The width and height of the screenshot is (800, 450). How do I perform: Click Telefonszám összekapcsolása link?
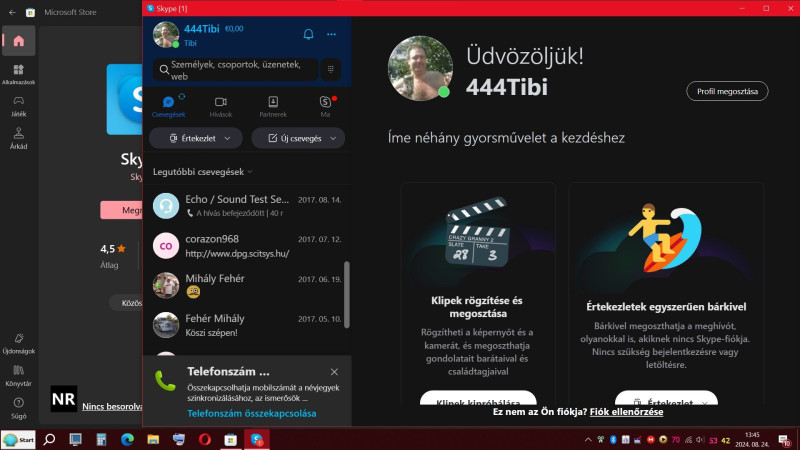tap(252, 413)
